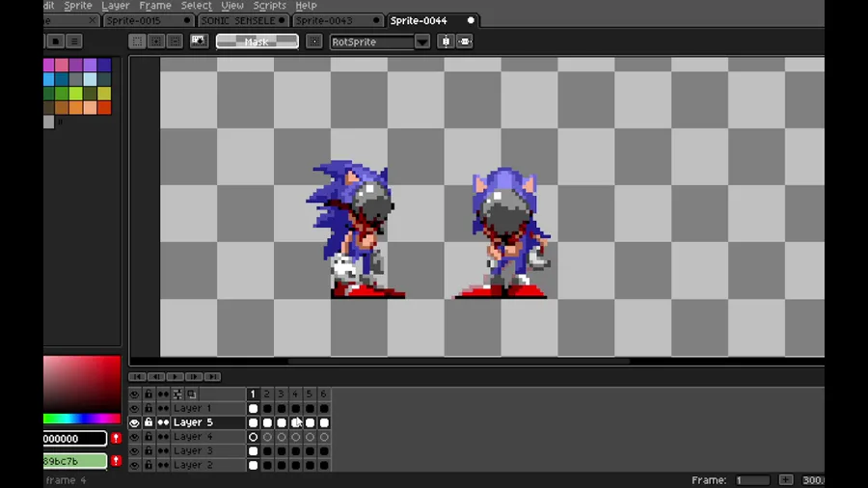Hide Layer 3
This screenshot has height=488, width=868.
coord(134,451)
